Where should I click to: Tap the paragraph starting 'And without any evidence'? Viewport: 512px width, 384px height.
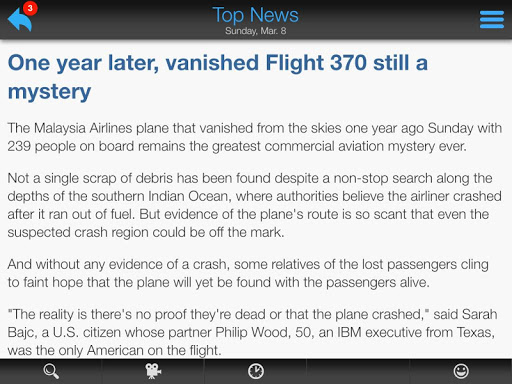[x=248, y=273]
